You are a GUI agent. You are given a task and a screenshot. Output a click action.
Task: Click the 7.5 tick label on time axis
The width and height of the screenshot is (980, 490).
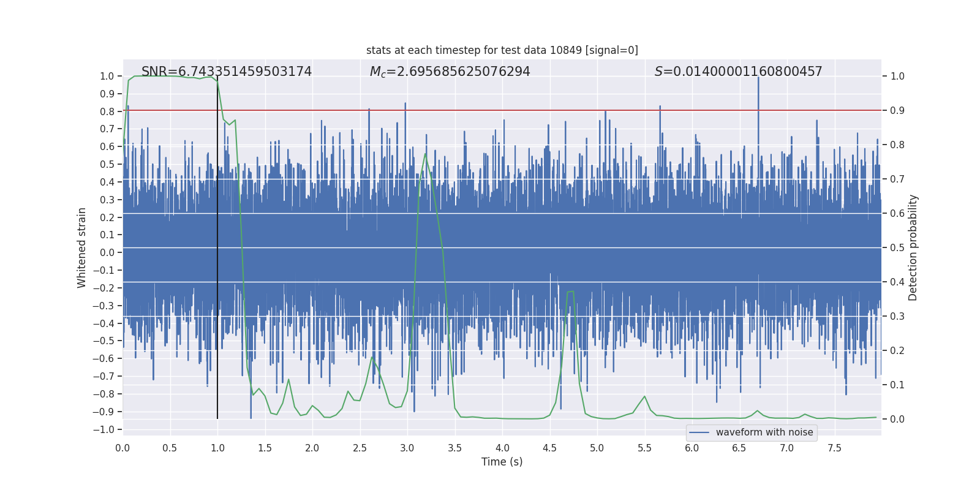[834, 448]
